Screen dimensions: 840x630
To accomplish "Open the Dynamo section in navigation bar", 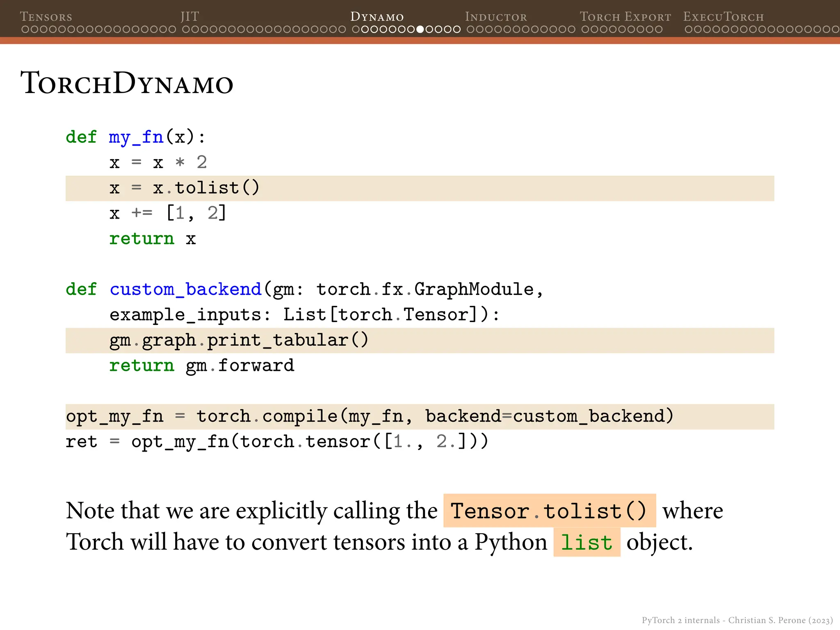I will point(377,17).
